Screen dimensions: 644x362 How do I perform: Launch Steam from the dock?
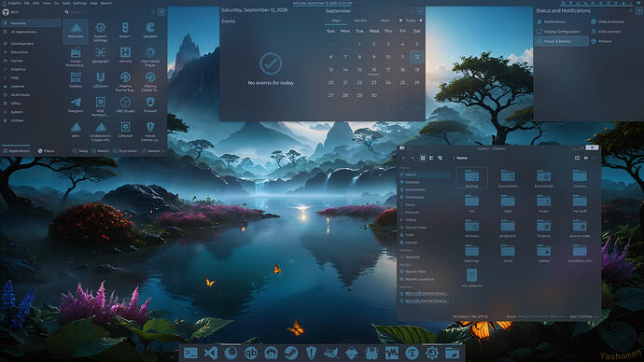(291, 353)
